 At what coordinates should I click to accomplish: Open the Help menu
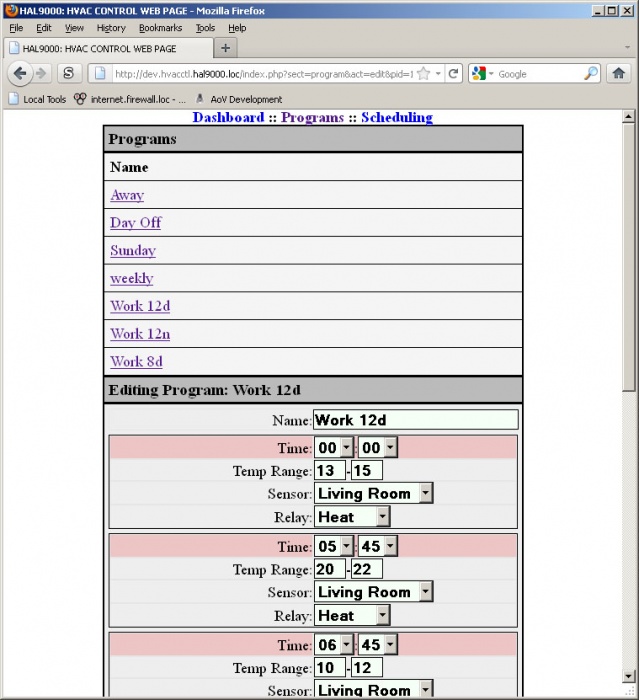237,28
